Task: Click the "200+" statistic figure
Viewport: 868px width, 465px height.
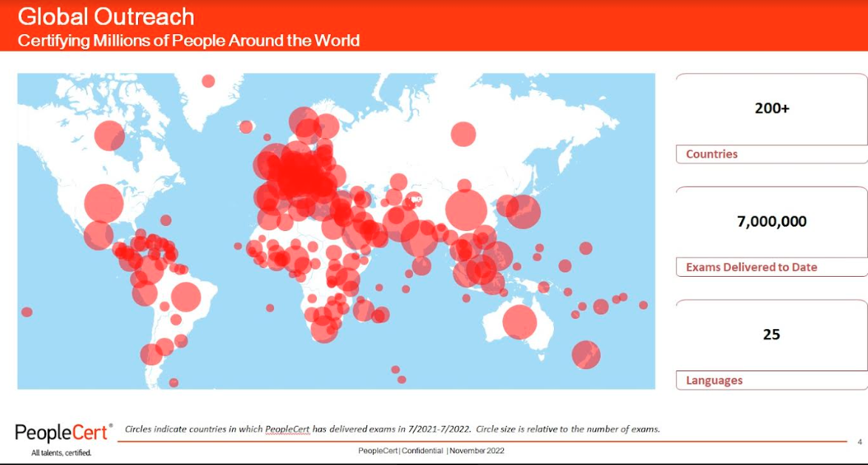Action: point(771,108)
